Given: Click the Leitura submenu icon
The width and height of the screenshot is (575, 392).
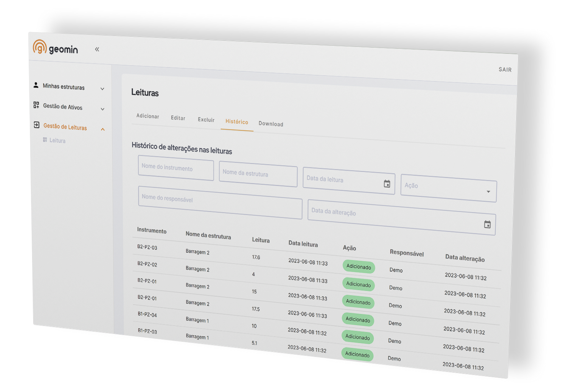Looking at the screenshot, I should click(x=45, y=140).
